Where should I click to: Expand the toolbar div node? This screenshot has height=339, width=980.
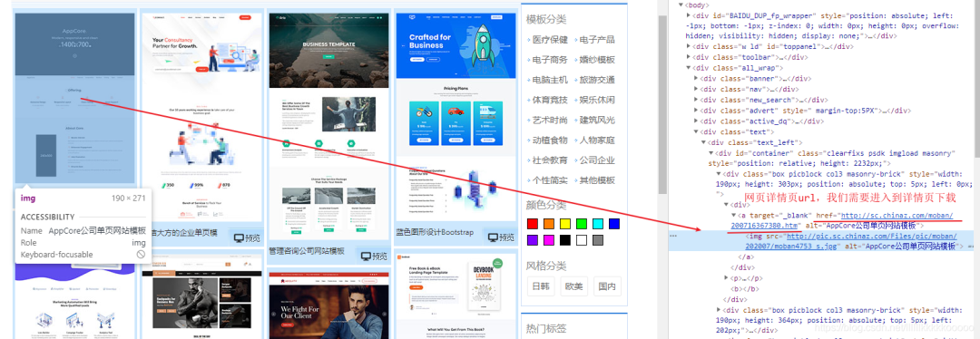click(689, 57)
